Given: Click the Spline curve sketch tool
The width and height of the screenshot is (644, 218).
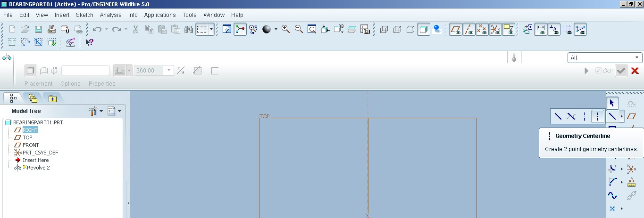Looking at the screenshot, I should point(612,195).
